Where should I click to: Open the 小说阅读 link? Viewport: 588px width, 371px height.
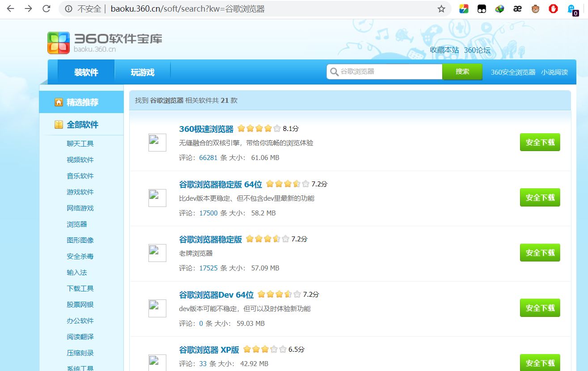click(x=554, y=72)
